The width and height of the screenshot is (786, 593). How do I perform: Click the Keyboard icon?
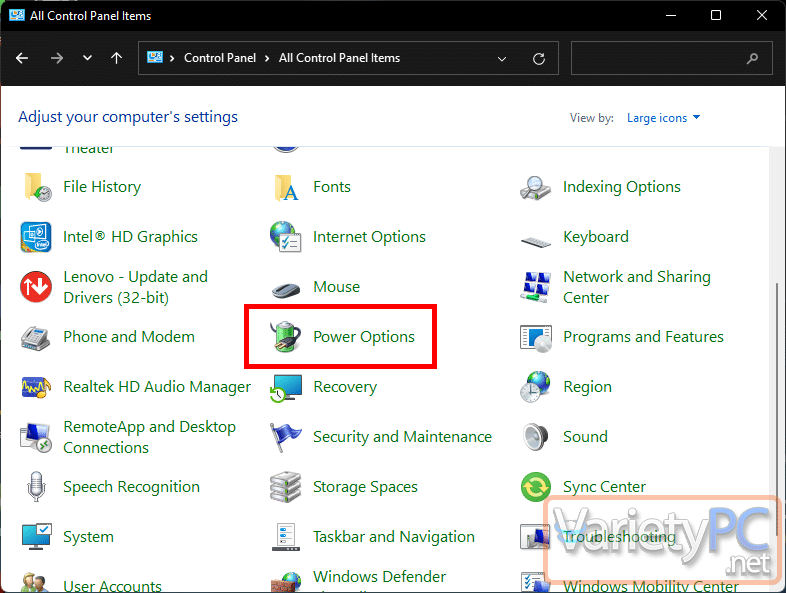535,242
